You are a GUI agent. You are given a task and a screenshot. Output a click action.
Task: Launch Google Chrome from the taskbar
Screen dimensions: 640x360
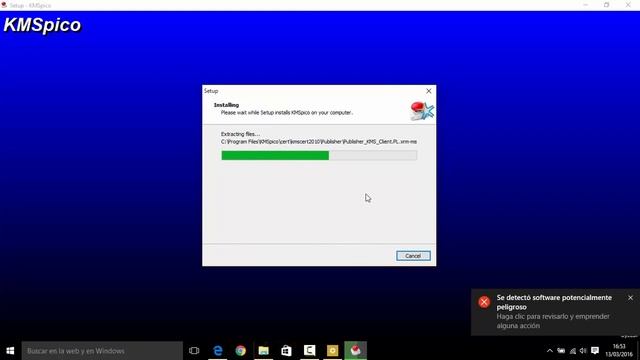[241, 351]
